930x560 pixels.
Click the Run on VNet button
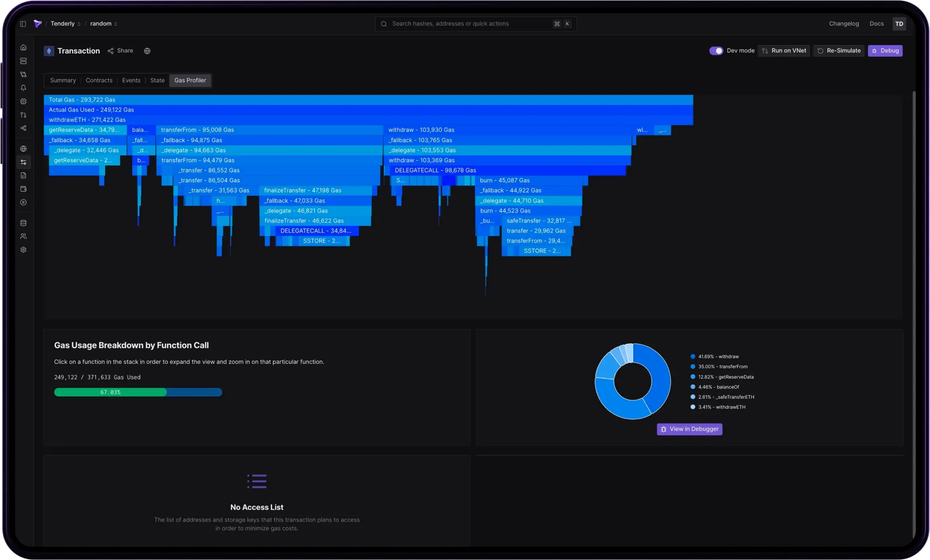(x=784, y=51)
